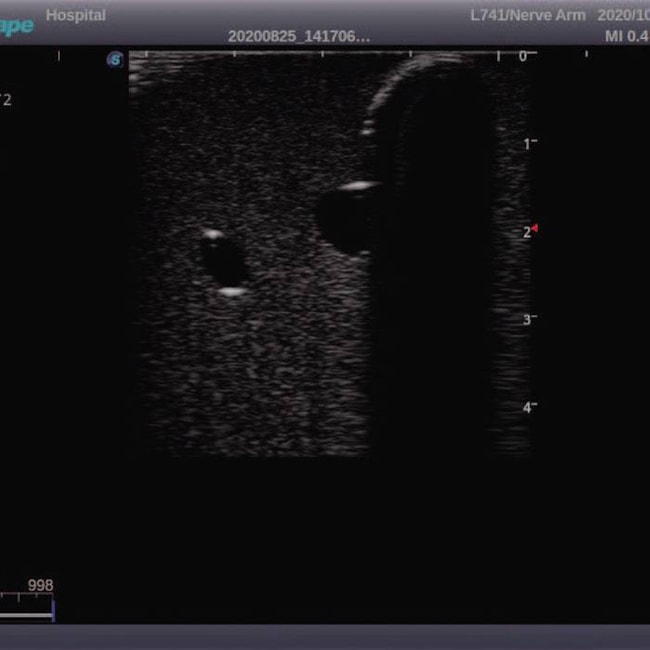650x650 pixels.
Task: Click the small oval dark vessel on left
Action: (222, 262)
